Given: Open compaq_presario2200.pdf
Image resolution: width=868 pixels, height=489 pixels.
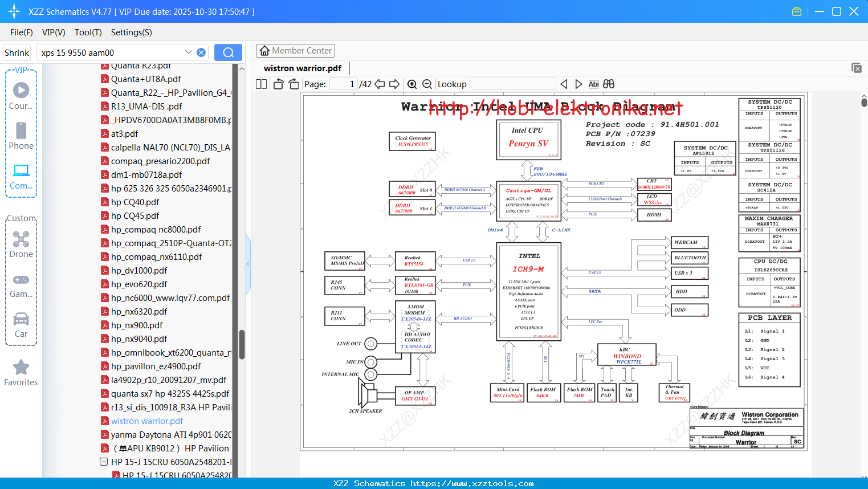Looking at the screenshot, I should coord(160,161).
